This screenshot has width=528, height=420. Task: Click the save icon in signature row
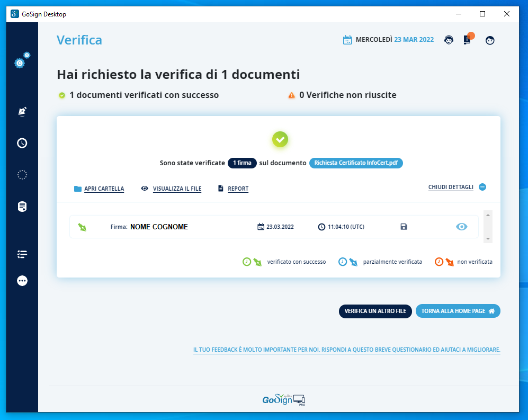point(404,227)
